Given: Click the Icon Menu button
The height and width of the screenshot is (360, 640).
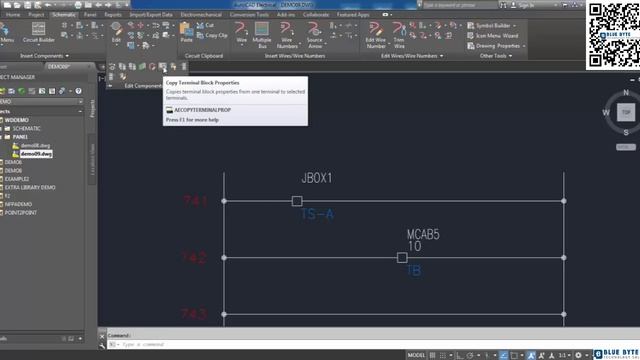Looking at the screenshot, I should [x=7, y=33].
